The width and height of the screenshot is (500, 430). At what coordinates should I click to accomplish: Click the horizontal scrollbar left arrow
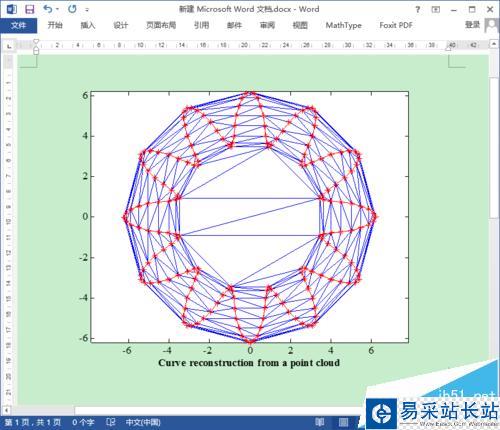click(6, 409)
